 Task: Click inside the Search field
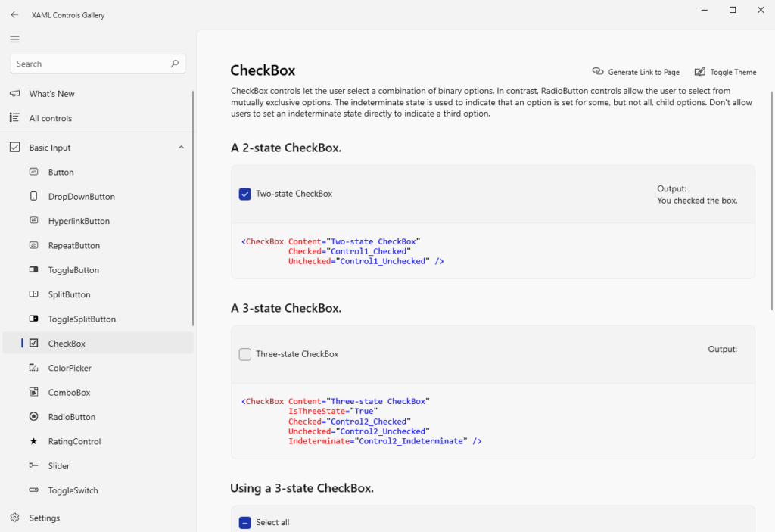click(91, 64)
